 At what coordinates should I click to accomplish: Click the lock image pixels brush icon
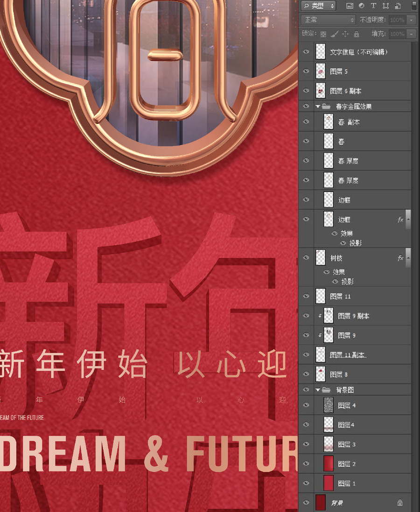click(334, 34)
